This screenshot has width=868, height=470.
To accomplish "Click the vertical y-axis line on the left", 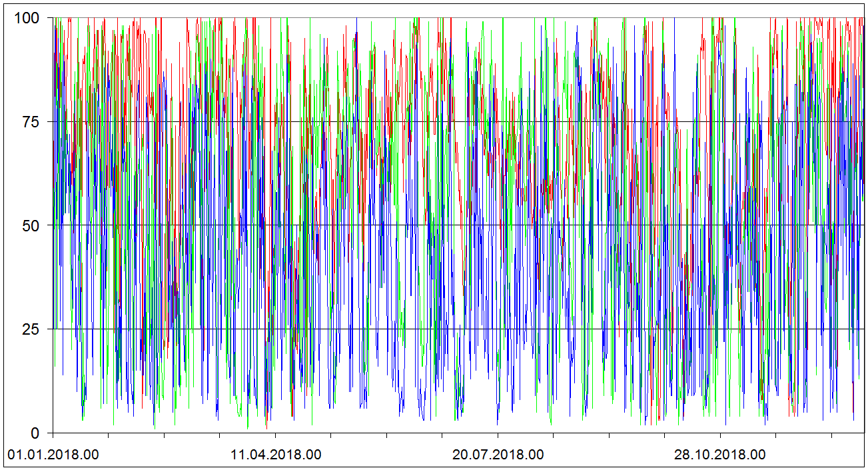I will click(53, 267).
